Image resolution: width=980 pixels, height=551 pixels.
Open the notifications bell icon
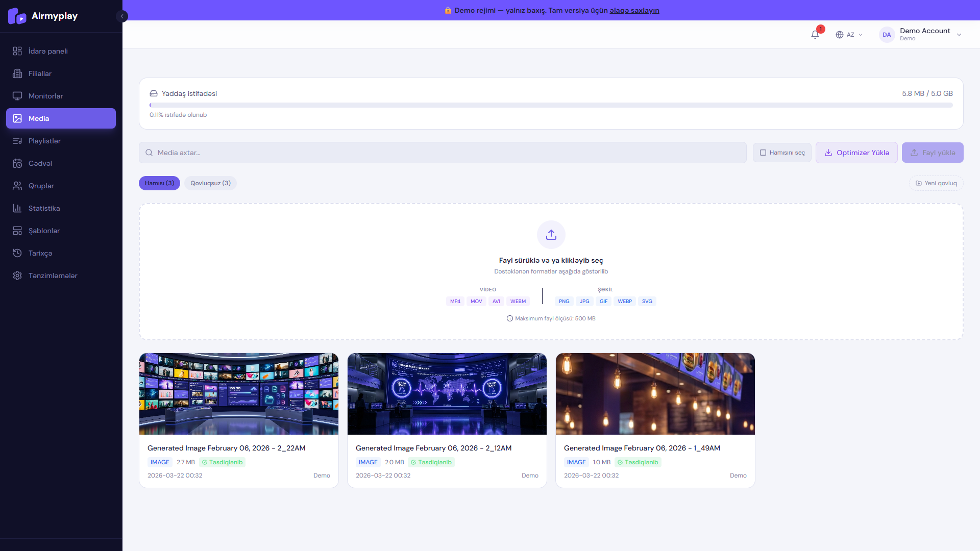815,35
